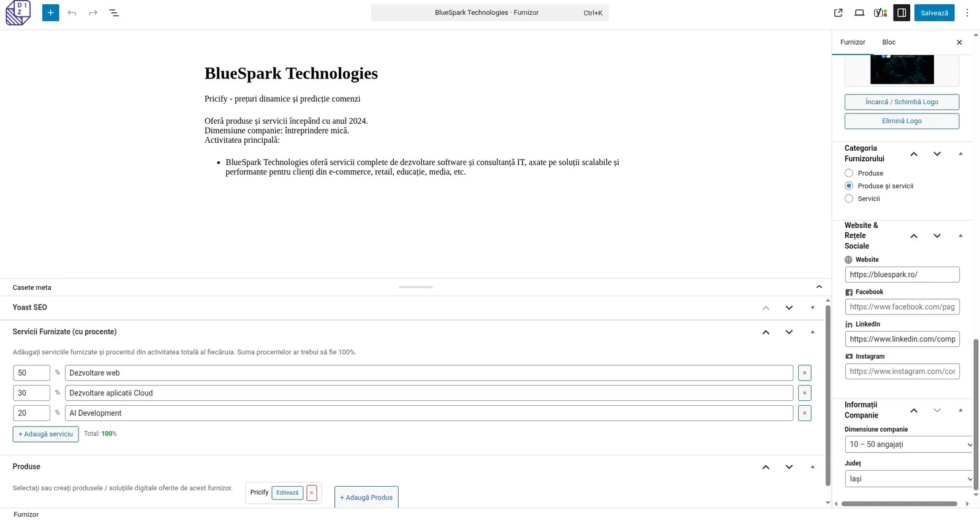Click the Adaugă serviciu button
The image size is (980, 521).
45,434
